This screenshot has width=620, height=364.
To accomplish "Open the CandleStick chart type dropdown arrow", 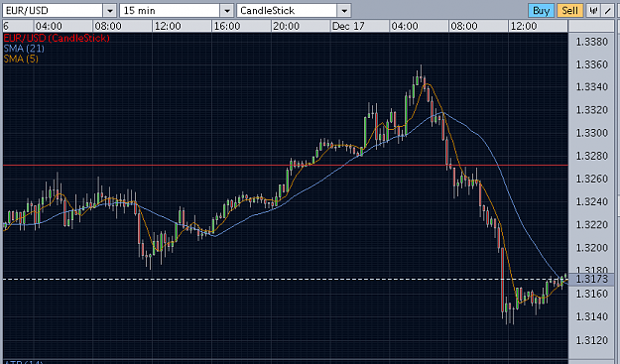I will (344, 11).
